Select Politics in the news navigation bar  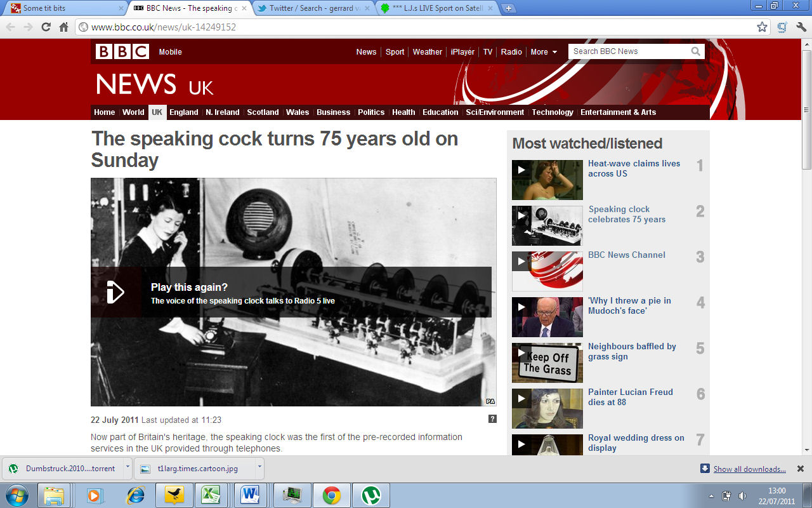pyautogui.click(x=371, y=112)
